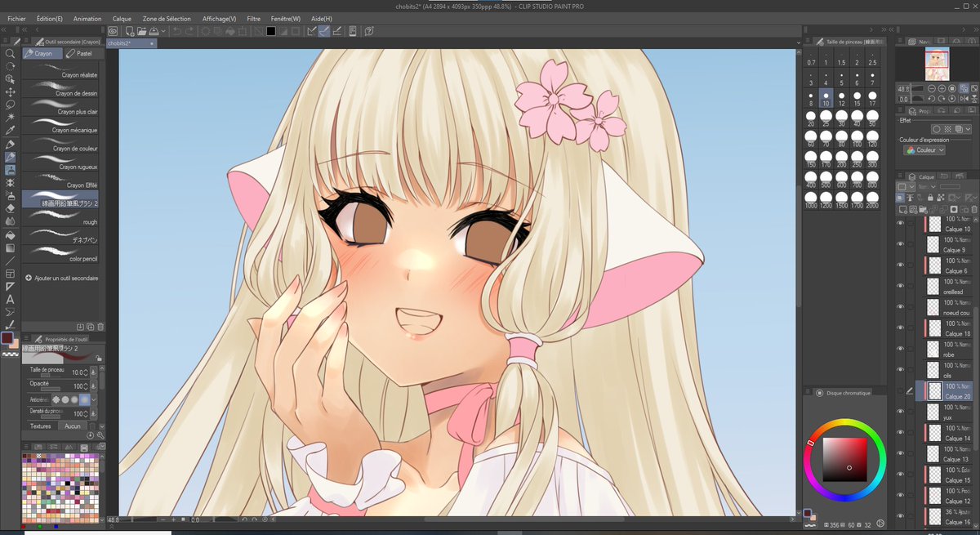Hide the cils layer
This screenshot has height=535, width=980.
click(902, 370)
